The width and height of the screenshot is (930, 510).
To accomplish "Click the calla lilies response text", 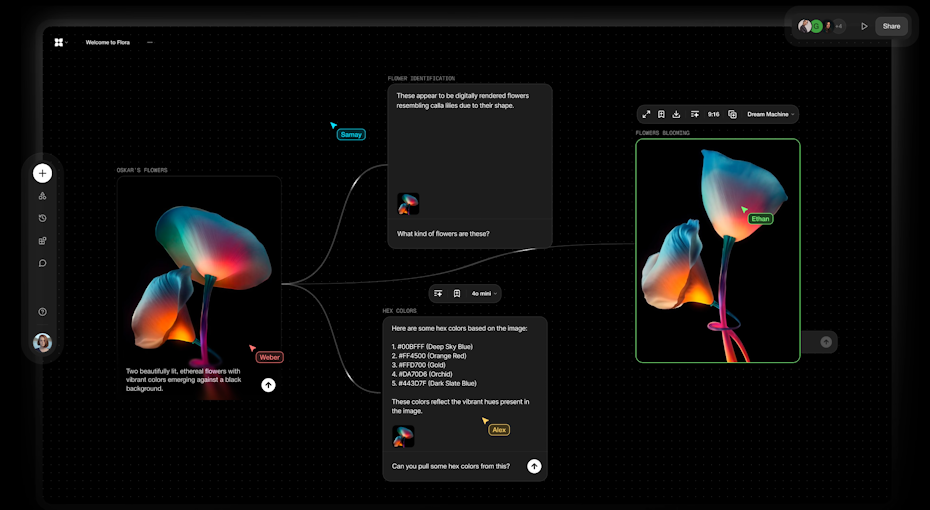I will (463, 100).
